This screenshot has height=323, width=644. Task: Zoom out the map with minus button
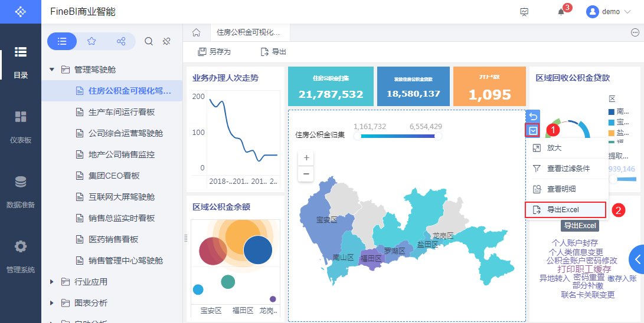306,173
